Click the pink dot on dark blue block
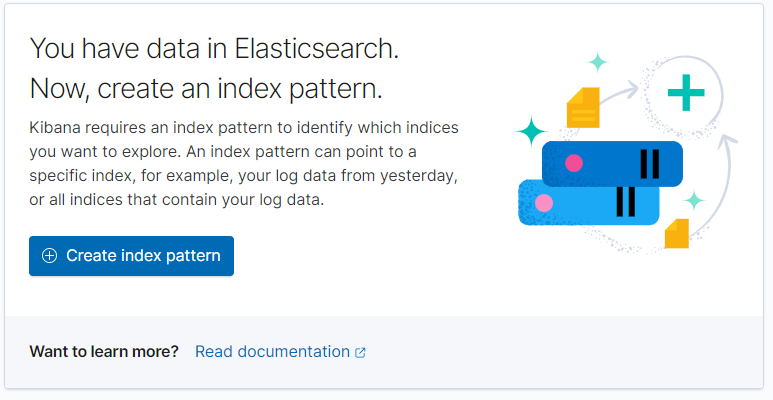773x400 pixels. click(574, 162)
